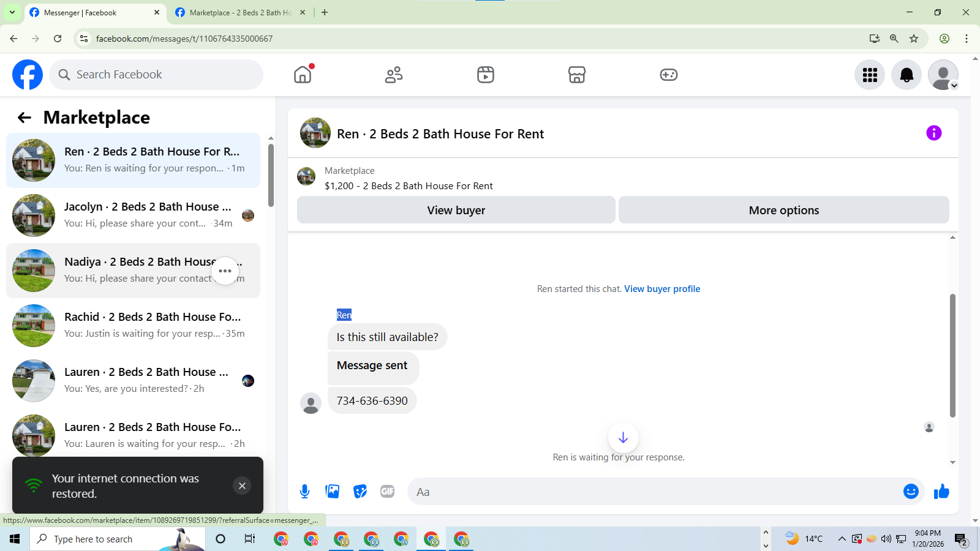Viewport: 980px width, 551px height.
Task: Click the $1,200 listing title line
Action: click(x=409, y=186)
